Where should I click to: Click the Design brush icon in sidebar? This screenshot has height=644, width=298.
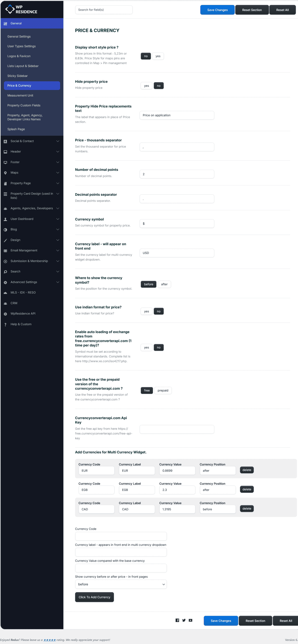coord(5,240)
